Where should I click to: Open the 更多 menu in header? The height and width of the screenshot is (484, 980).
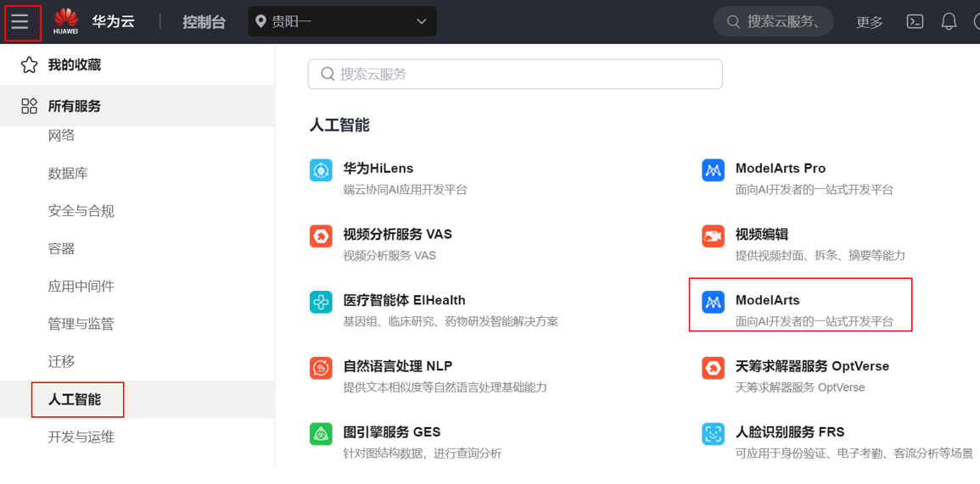click(x=869, y=23)
